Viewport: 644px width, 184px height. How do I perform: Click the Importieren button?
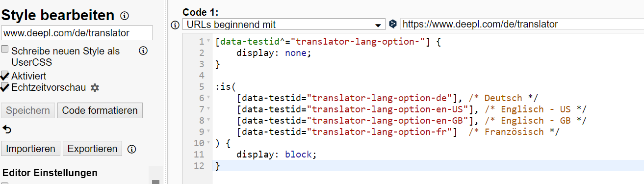tap(31, 149)
